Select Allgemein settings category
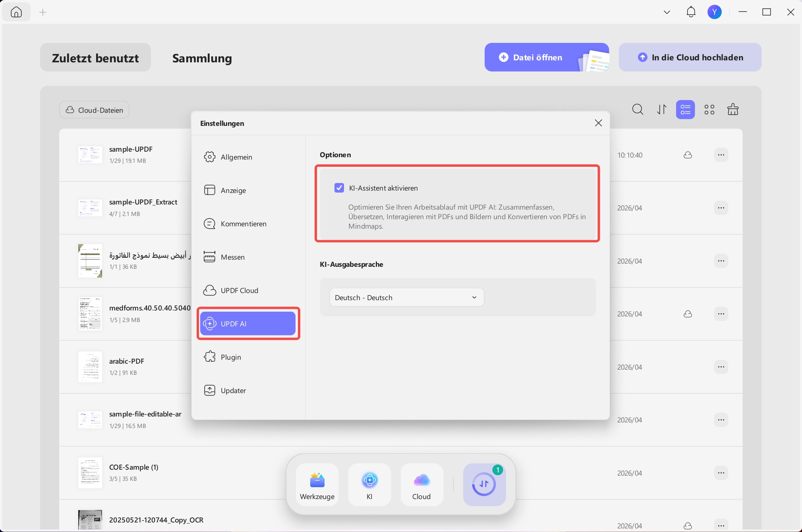The width and height of the screenshot is (802, 532). coord(248,157)
